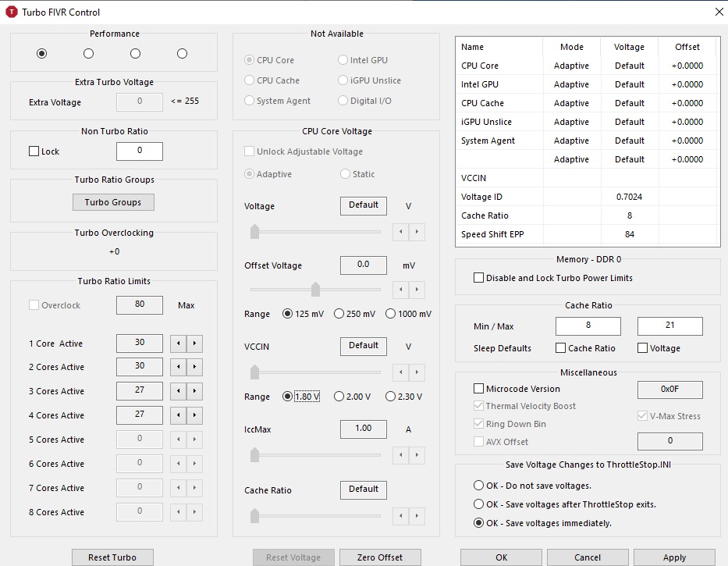This screenshot has width=728, height=566.
Task: Tick the Microcode Version checkbox
Action: [x=479, y=389]
